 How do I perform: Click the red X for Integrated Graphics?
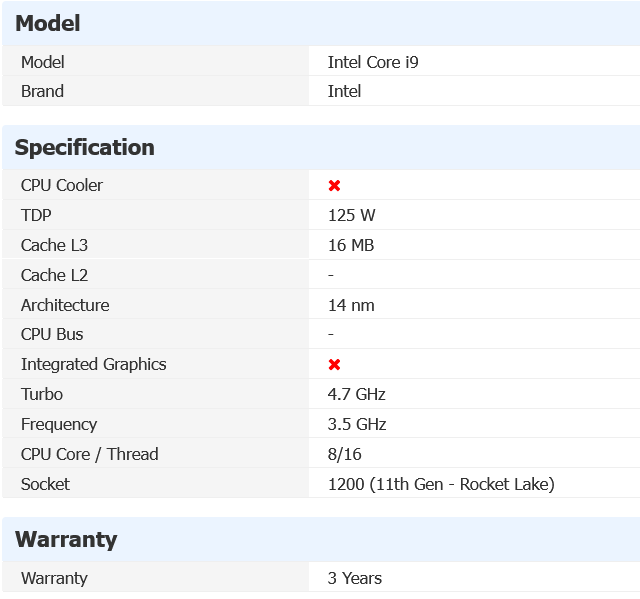click(334, 364)
